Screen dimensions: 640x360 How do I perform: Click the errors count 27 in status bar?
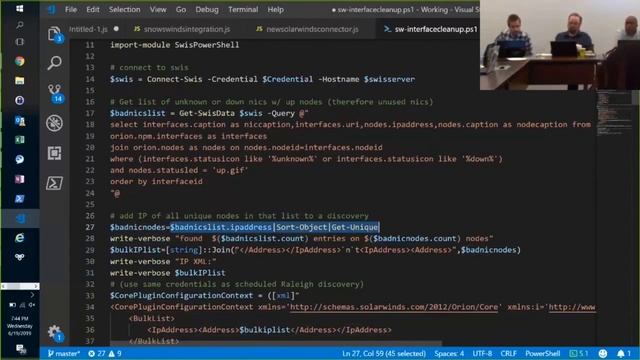(97, 353)
